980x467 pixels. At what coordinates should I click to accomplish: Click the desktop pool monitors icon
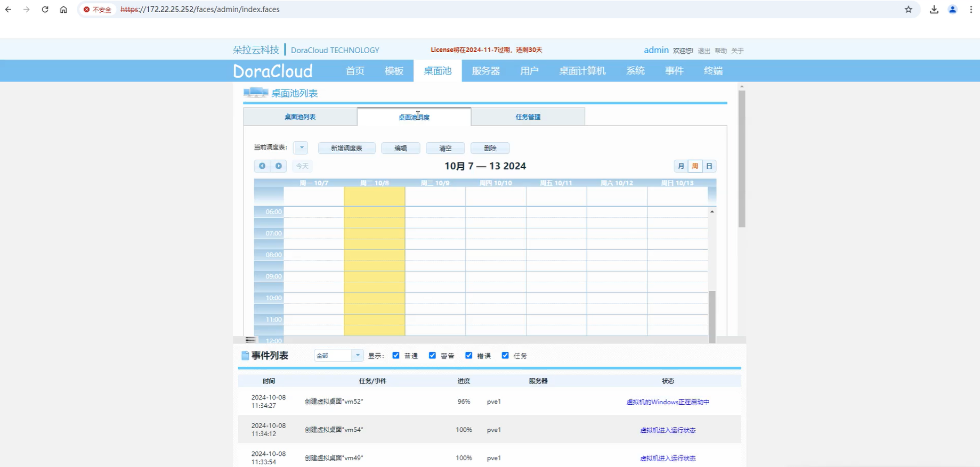[256, 93]
